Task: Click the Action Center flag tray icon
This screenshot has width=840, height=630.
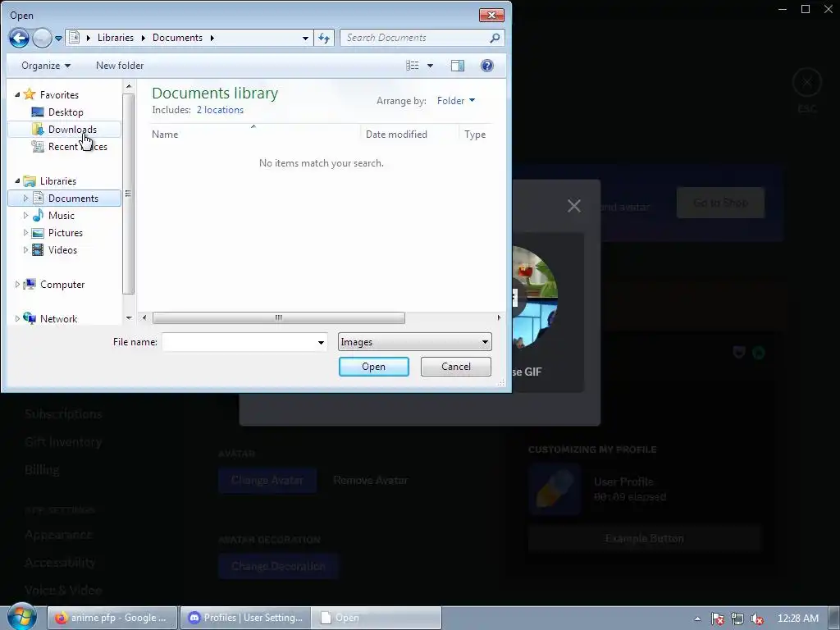Action: [x=717, y=619]
